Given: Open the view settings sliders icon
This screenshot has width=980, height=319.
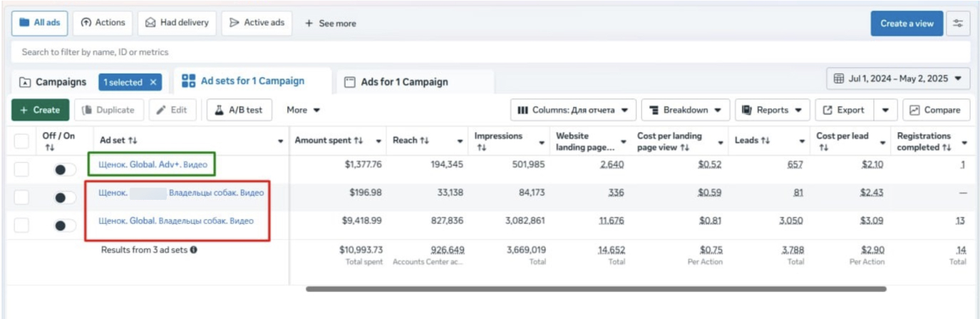Looking at the screenshot, I should click(x=958, y=24).
